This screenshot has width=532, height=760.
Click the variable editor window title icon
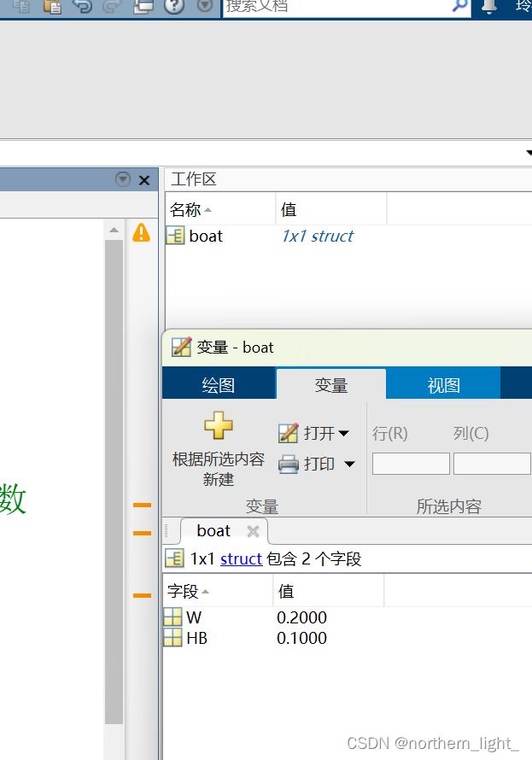coord(181,347)
